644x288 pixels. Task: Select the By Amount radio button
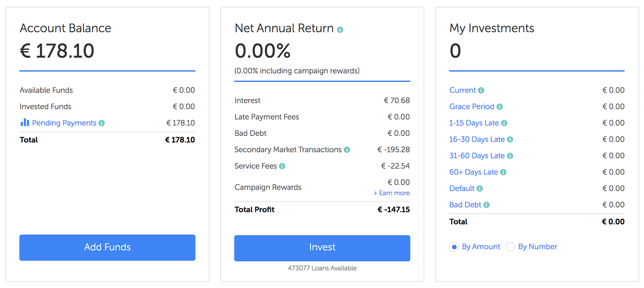pyautogui.click(x=454, y=247)
